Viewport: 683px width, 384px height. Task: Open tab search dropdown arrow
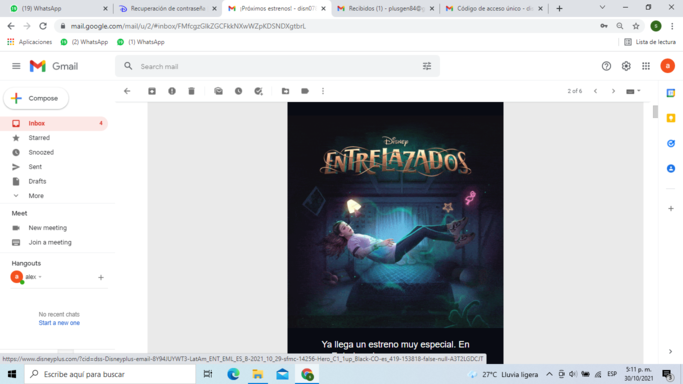[602, 7]
